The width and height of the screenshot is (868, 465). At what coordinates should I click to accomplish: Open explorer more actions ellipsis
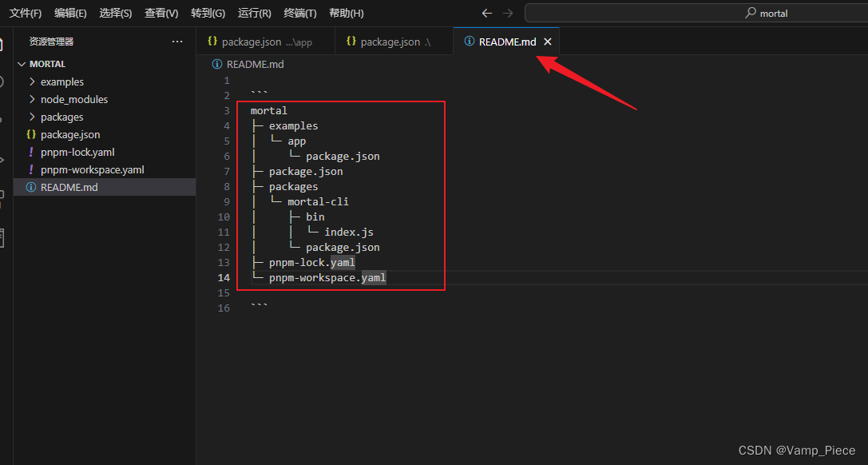pos(177,42)
